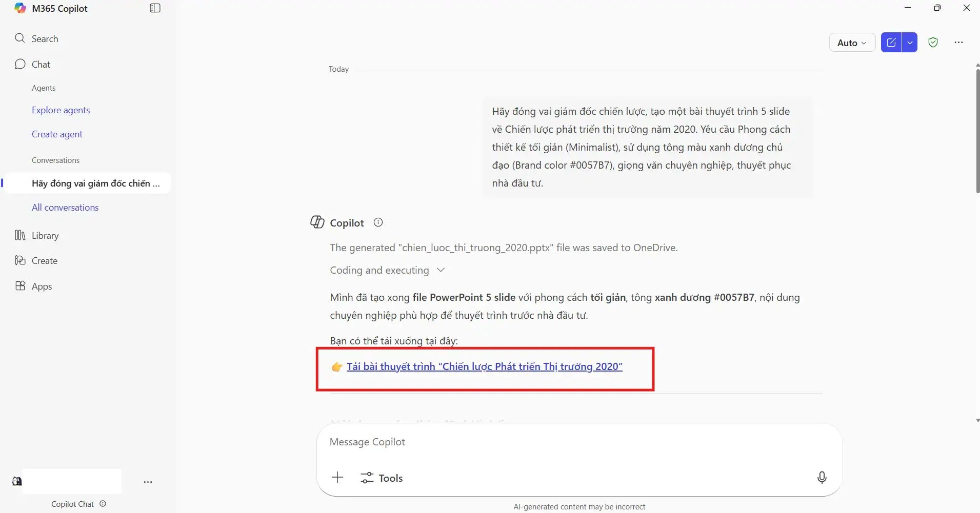The image size is (980, 513).
Task: Open Apps from the sidebar icon
Action: click(20, 286)
